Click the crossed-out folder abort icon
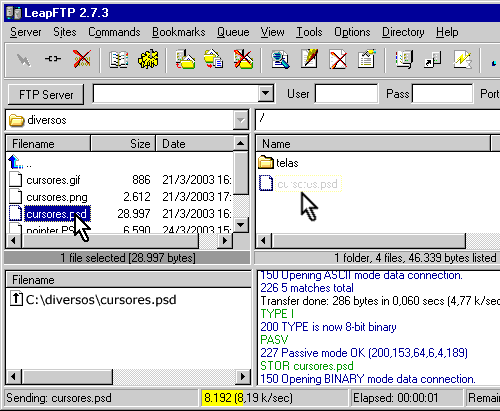This screenshot has width=500, height=411. (243, 59)
